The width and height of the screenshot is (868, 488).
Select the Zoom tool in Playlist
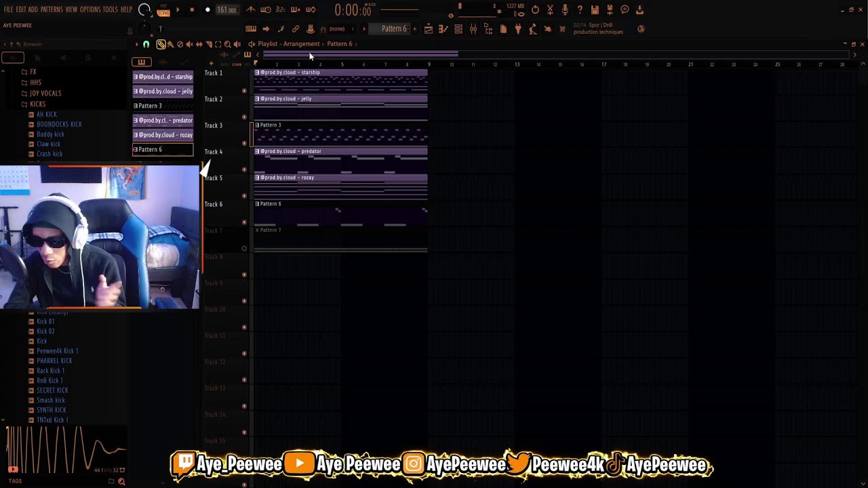[x=227, y=44]
